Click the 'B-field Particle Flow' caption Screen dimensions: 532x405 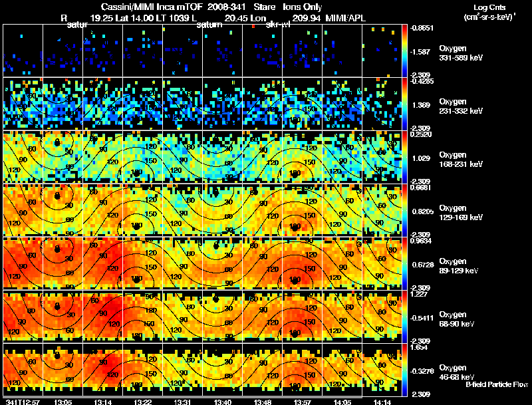497,384
